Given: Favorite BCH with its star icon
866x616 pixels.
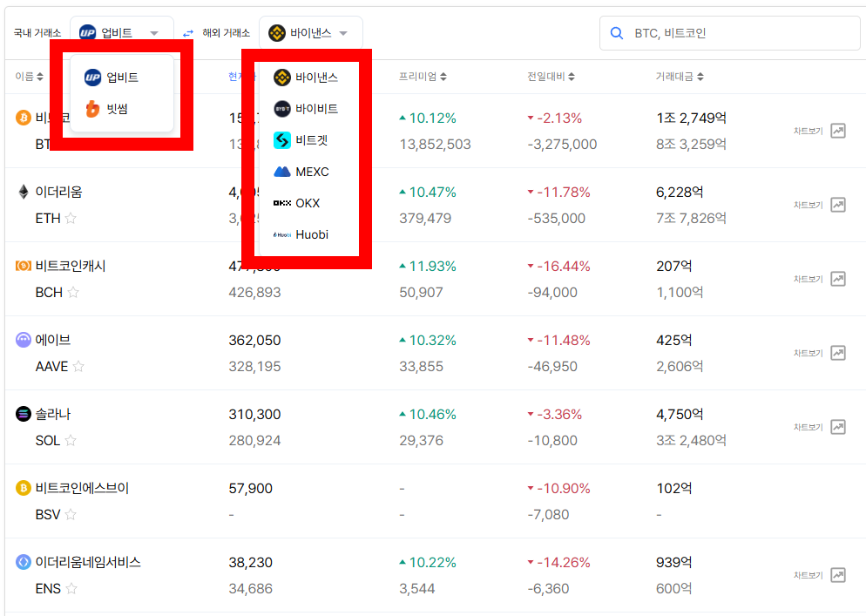Looking at the screenshot, I should tap(73, 292).
